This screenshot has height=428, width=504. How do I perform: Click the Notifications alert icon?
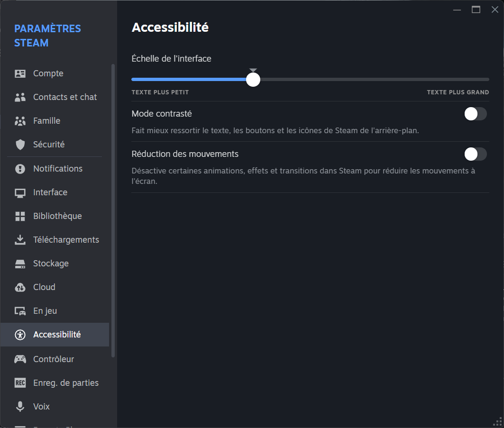pos(20,169)
